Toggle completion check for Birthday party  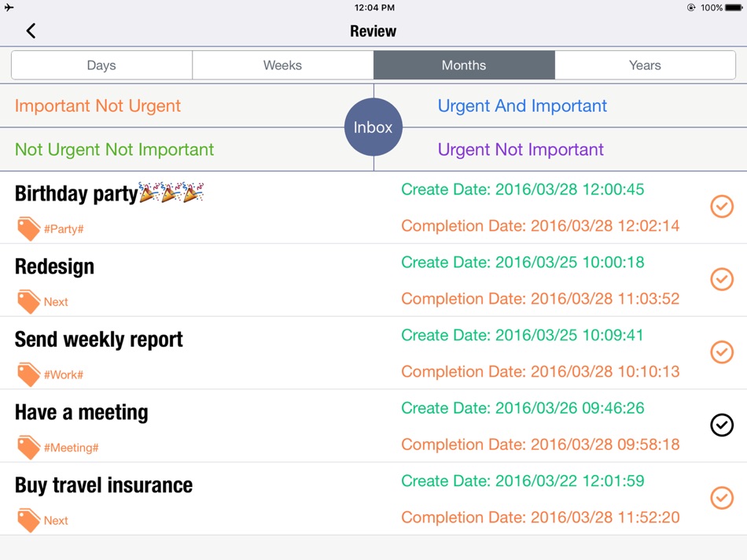[722, 206]
